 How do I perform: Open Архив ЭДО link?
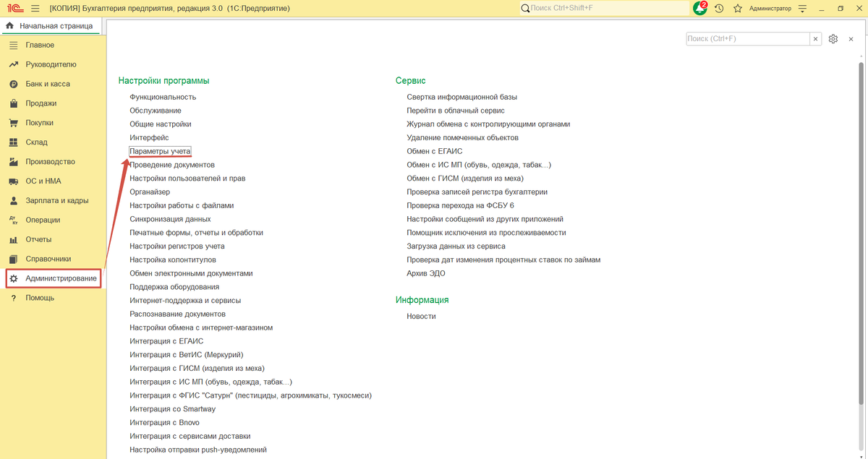tap(425, 273)
